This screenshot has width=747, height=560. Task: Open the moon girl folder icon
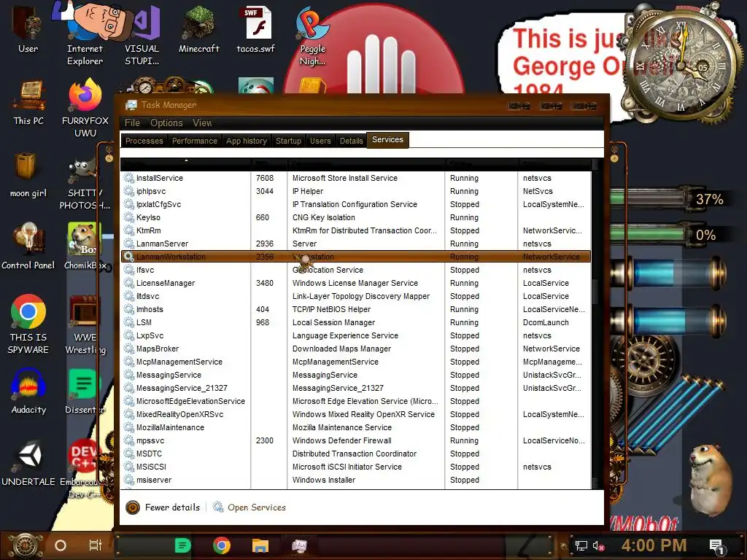28,175
